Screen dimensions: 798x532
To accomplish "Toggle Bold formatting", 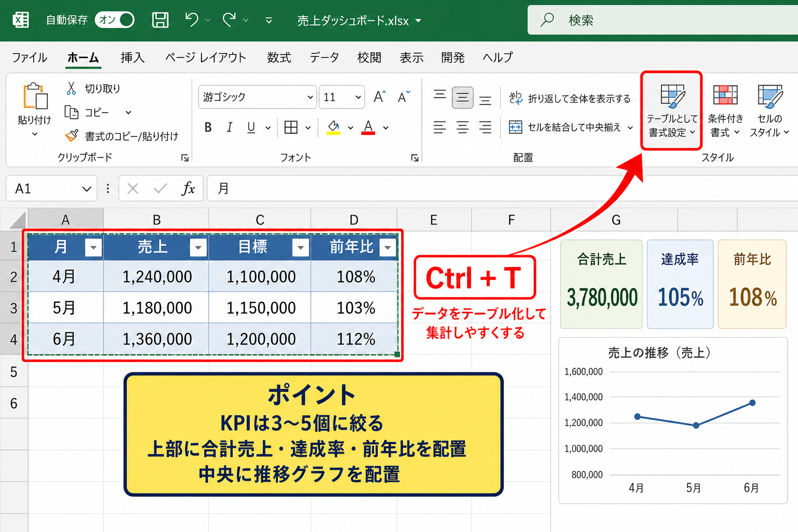I will click(x=208, y=127).
